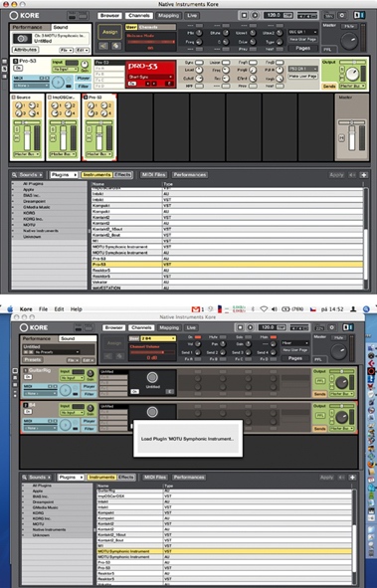The height and width of the screenshot is (588, 377).
Task: Open the No Presets dropdown
Action: point(57,352)
